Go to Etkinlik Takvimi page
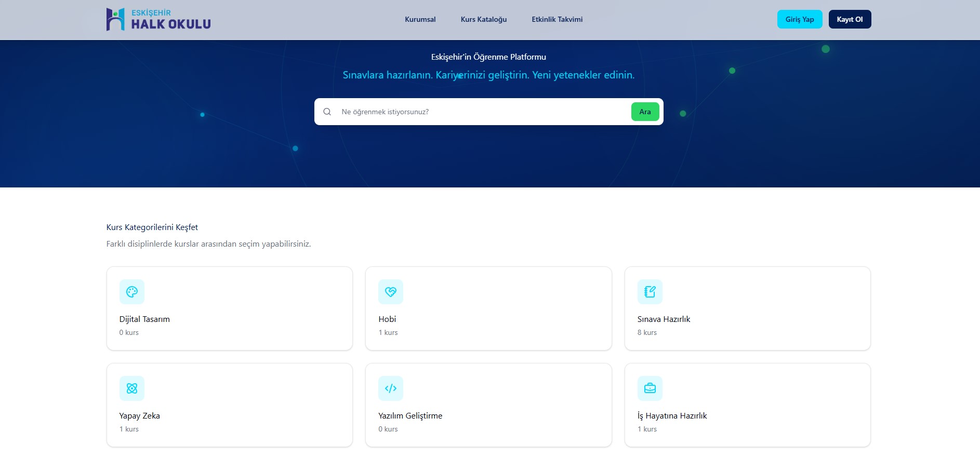 pos(557,19)
